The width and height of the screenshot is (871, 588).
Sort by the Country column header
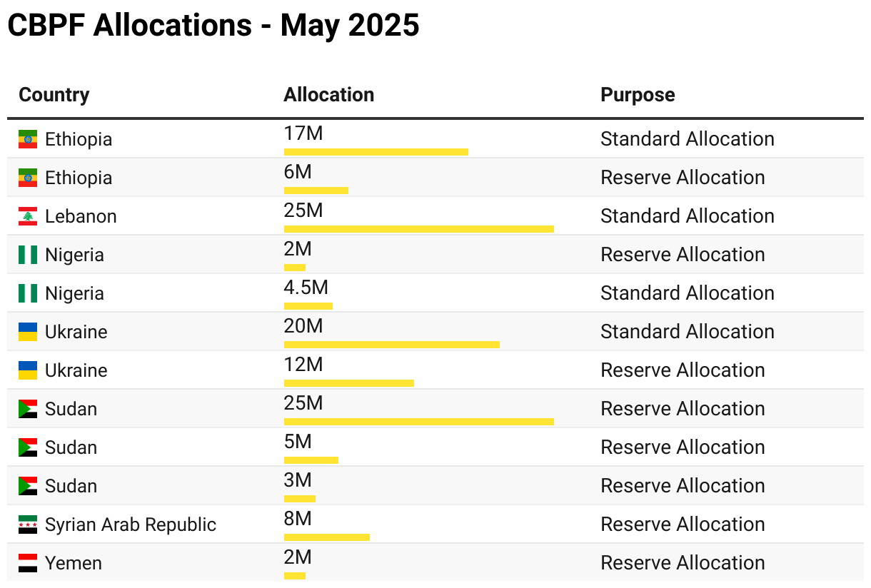point(54,95)
